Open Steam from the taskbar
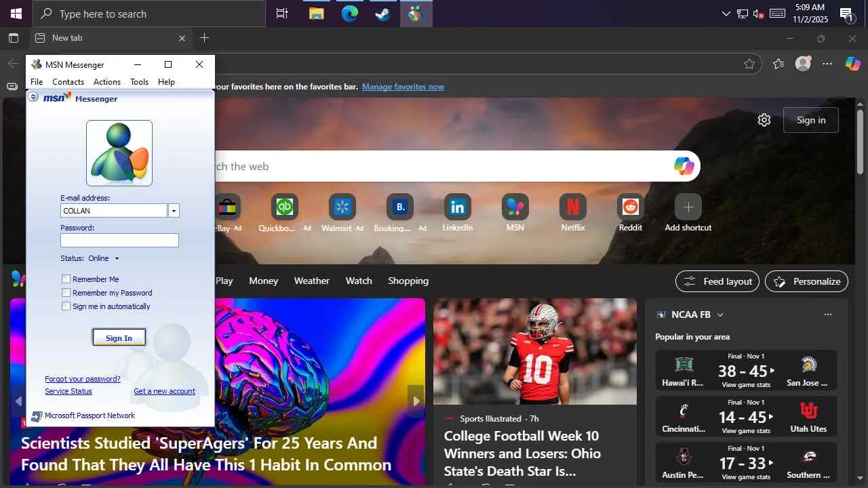Screen dimensions: 868x488 (x=383, y=14)
